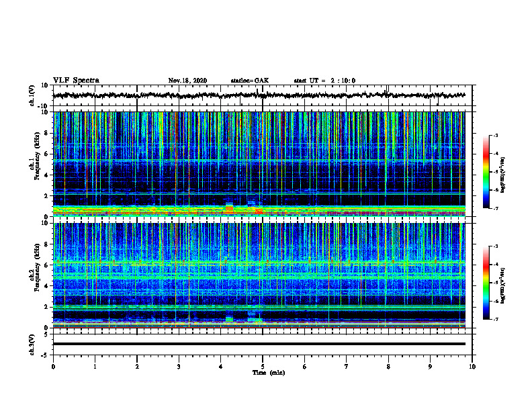Click the x-axis tick label "3"
Image resolution: width=532 pixels, height=411 pixels.
click(x=179, y=367)
